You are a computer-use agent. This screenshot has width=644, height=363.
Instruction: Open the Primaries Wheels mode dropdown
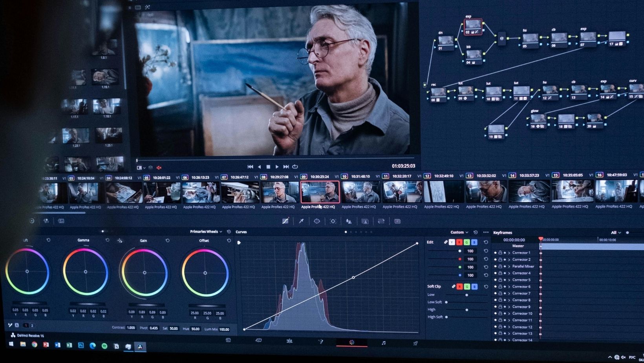[x=206, y=232]
